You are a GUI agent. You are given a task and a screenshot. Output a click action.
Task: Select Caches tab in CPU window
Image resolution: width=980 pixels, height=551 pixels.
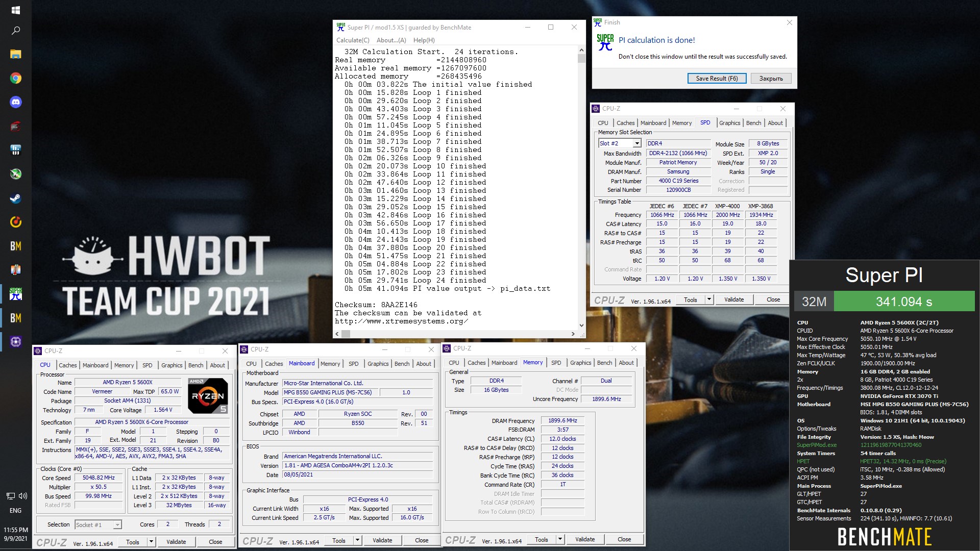[67, 365]
